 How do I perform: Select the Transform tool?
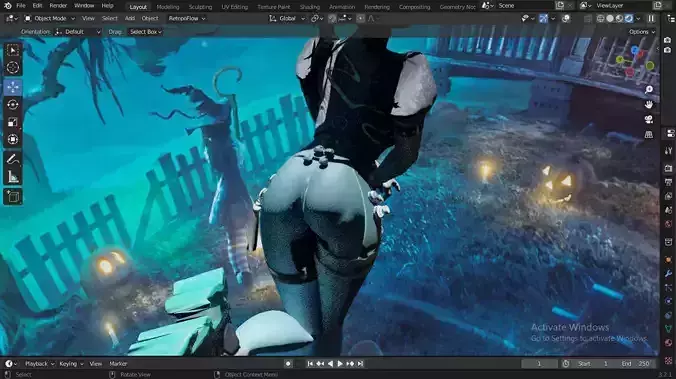[x=13, y=139]
